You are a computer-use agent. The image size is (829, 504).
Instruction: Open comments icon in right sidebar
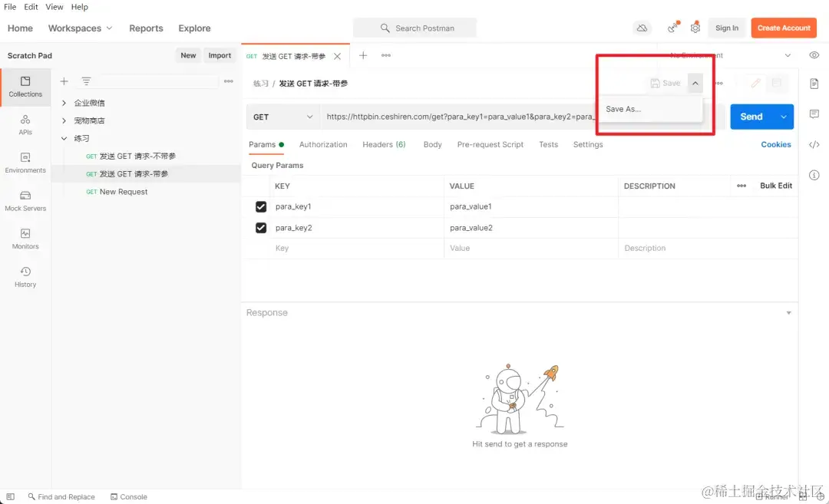(814, 114)
